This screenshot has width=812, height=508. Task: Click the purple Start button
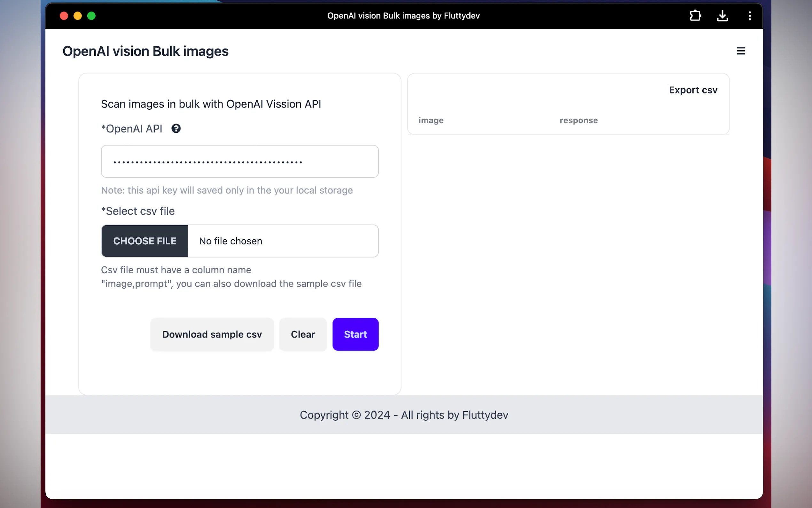point(355,334)
